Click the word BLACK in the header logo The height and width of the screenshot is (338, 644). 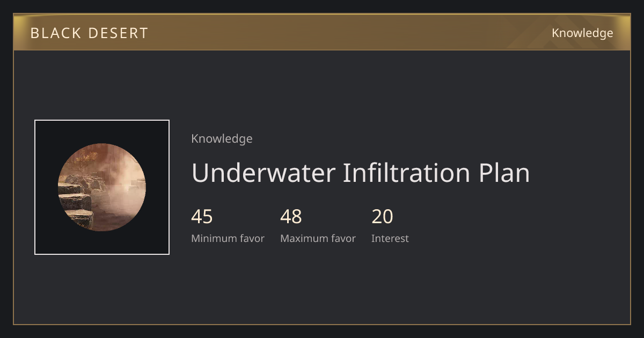[x=54, y=33]
